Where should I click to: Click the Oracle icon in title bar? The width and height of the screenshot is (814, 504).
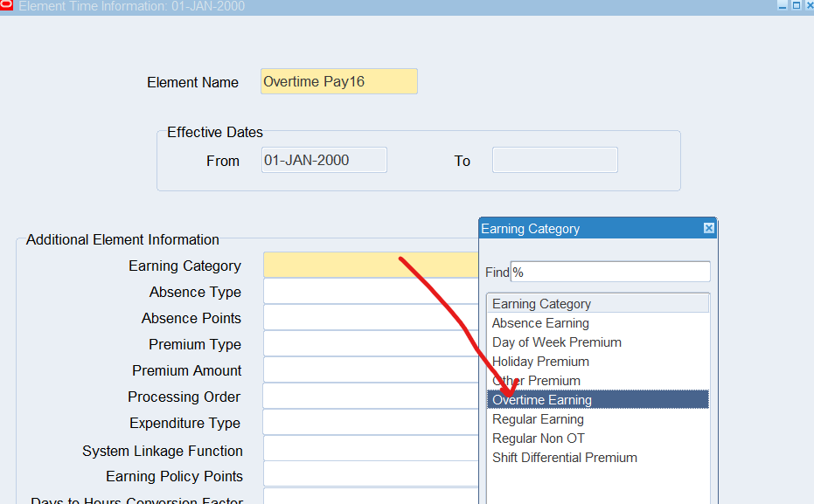point(7,6)
